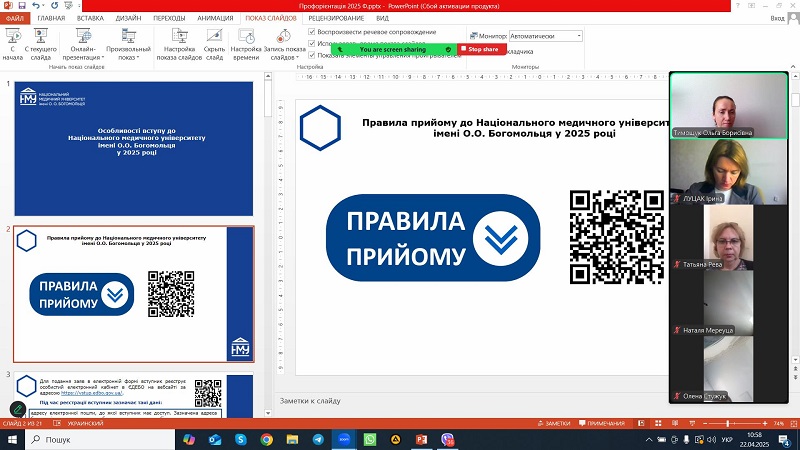Start slideshow from current slide icon
This screenshot has width=800, height=450.
tap(40, 36)
